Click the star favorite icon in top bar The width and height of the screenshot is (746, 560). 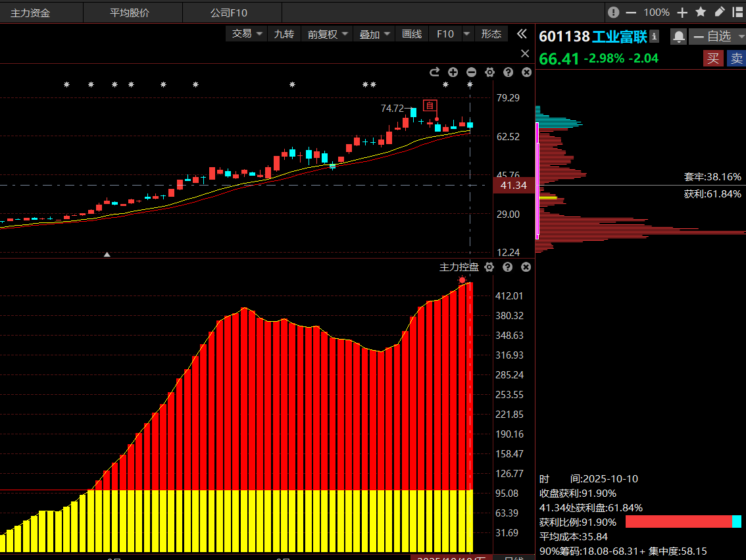(x=701, y=12)
